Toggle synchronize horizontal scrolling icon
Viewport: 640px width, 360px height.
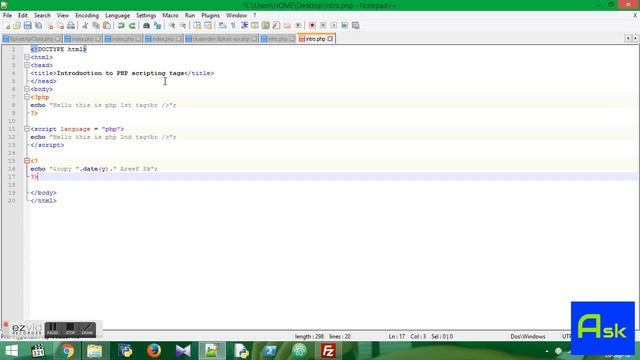point(208,26)
